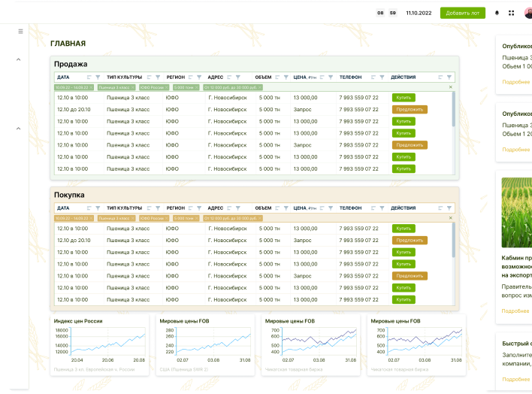Screen dimensions: 532x394
Task: Open Подробнее under 'Объем 1 00' publication card
Action: pos(516,82)
